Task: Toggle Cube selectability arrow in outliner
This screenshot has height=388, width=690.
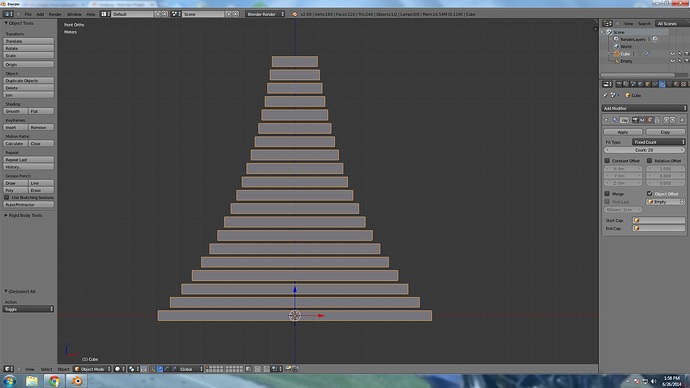Action: [x=680, y=54]
